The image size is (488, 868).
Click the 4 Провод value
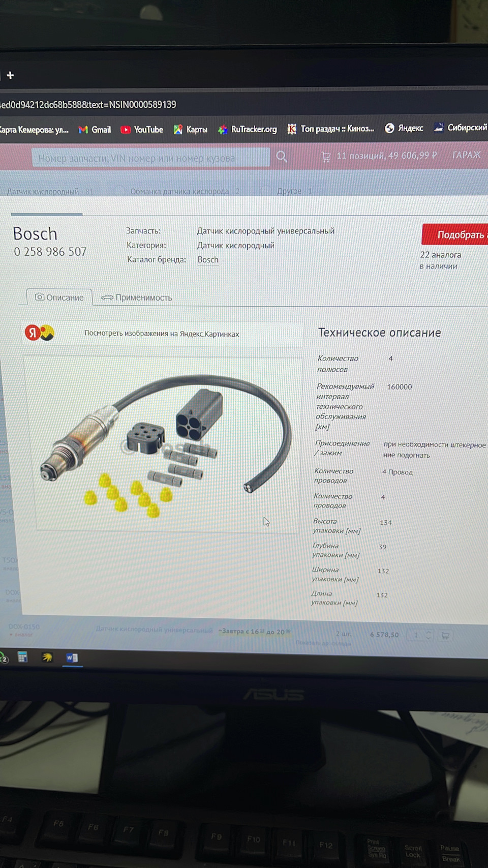398,472
